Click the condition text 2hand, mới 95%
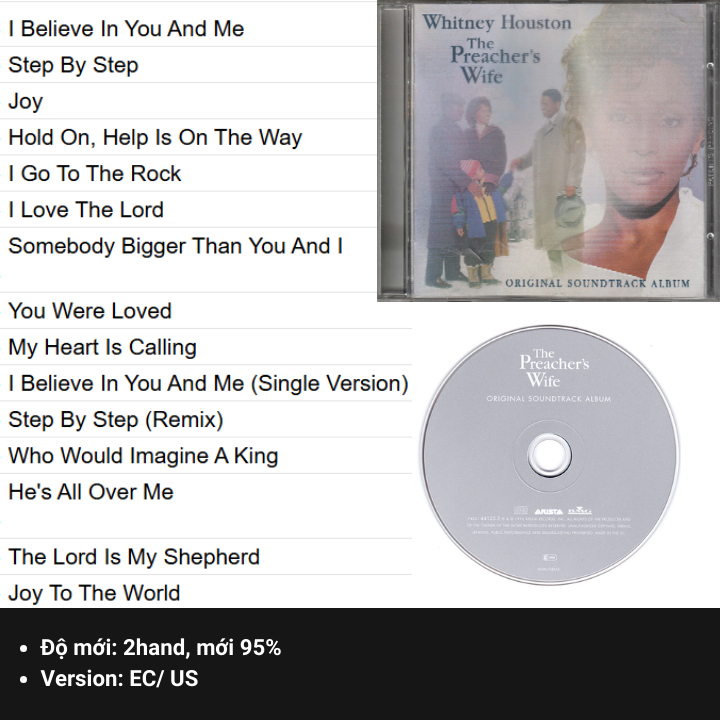 (x=202, y=647)
